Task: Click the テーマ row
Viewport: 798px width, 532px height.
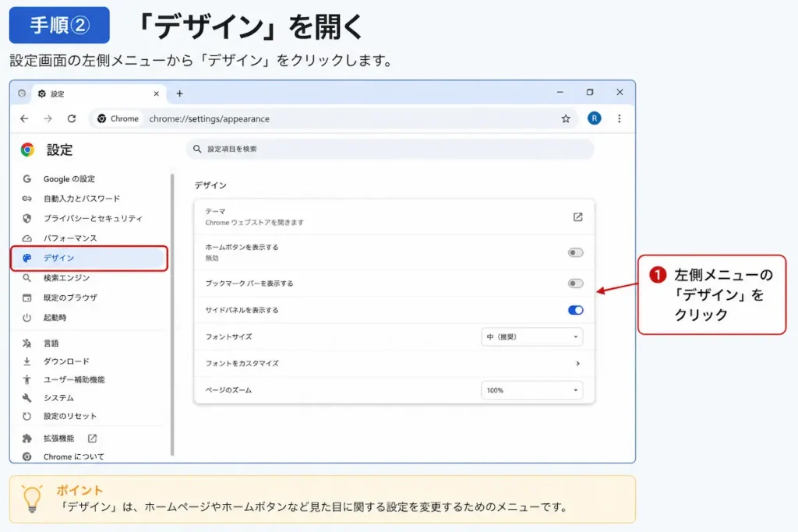Action: (x=394, y=217)
